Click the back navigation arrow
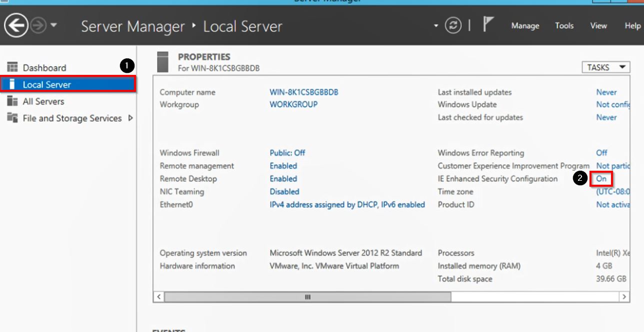 click(x=16, y=25)
